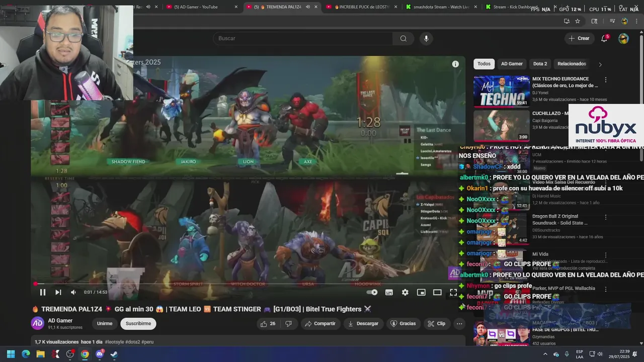Open the video info card icon
The width and height of the screenshot is (644, 362).
tap(455, 64)
